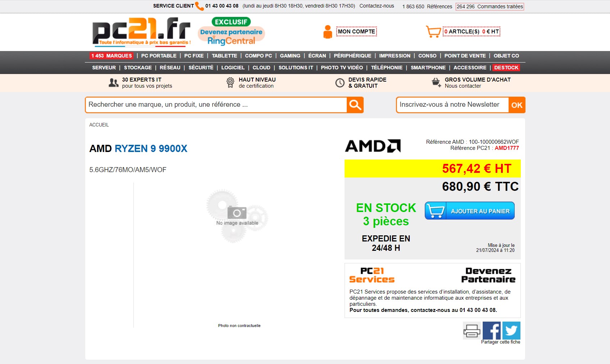Open the Solutions IT menu
This screenshot has width=610, height=364.
pyautogui.click(x=296, y=68)
